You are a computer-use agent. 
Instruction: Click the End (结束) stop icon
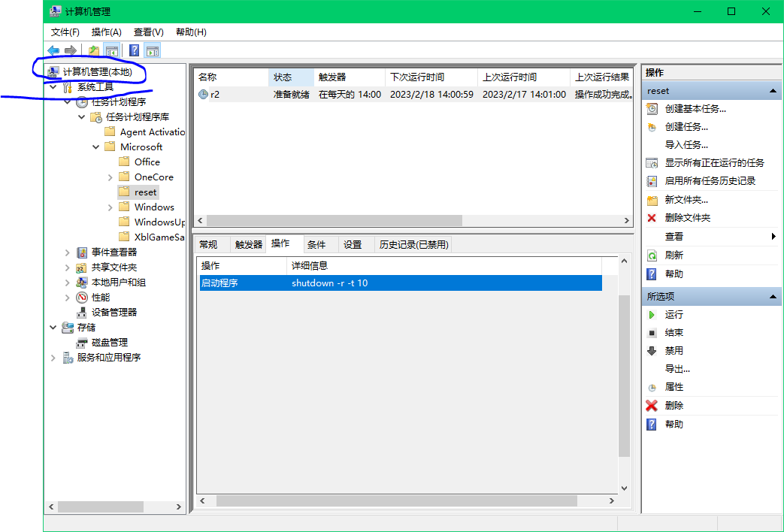652,332
